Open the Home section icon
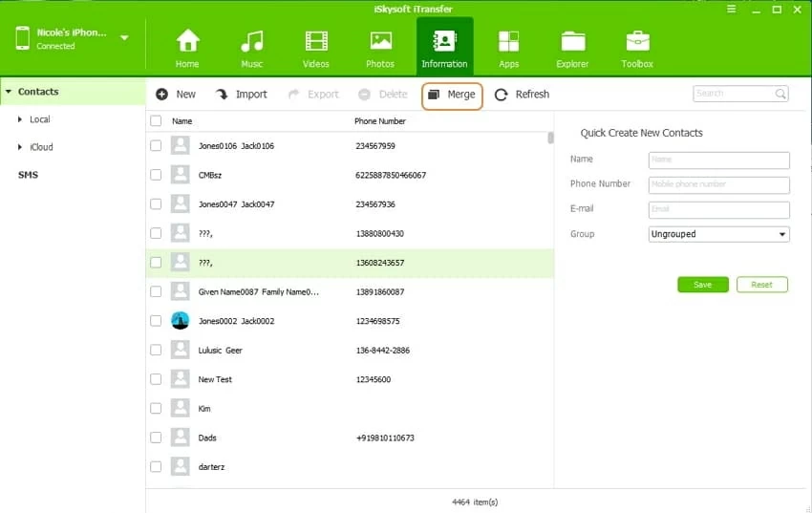 [187, 42]
